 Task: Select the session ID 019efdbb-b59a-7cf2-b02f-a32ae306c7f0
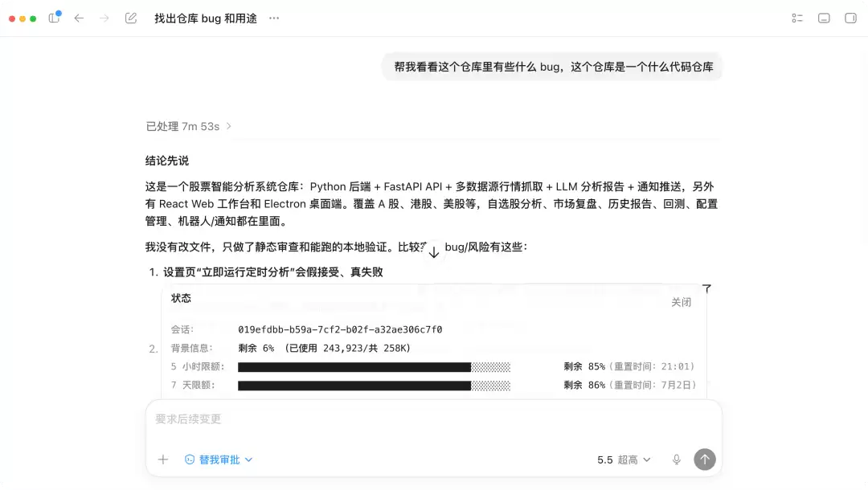[x=340, y=329]
